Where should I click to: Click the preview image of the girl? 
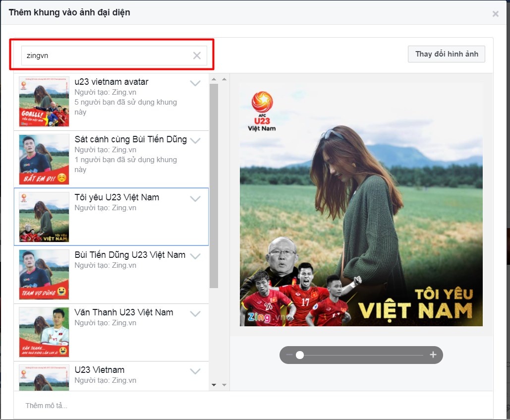(x=361, y=198)
